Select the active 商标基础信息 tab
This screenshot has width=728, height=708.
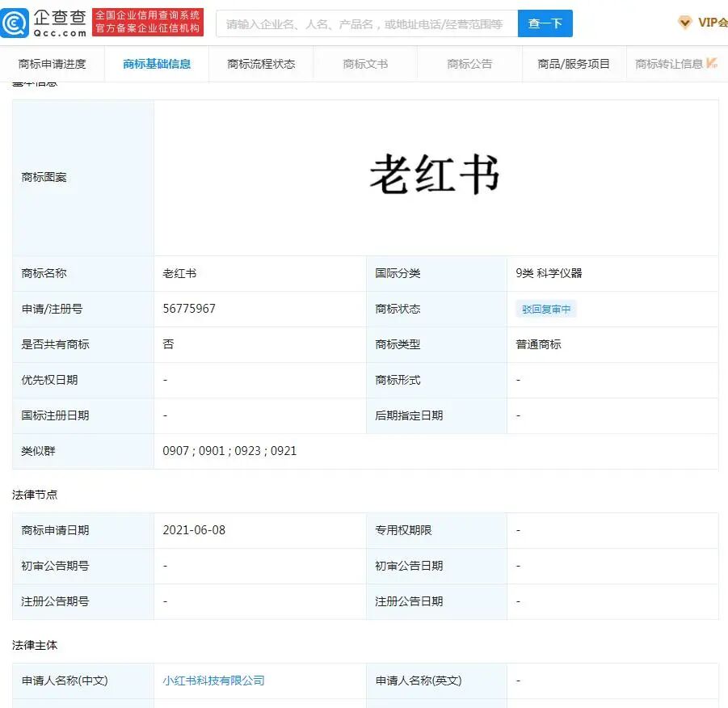click(x=157, y=62)
